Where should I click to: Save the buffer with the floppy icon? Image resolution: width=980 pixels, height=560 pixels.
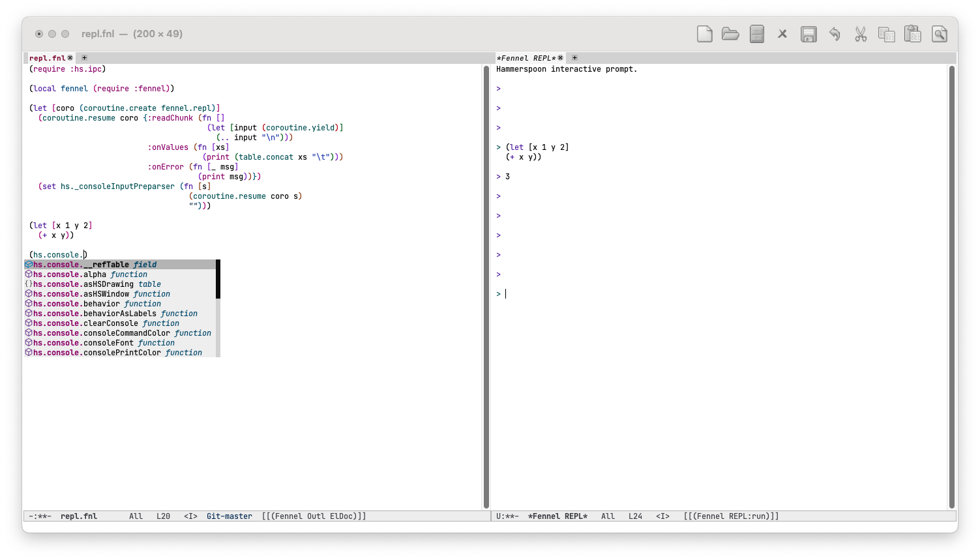(x=809, y=34)
